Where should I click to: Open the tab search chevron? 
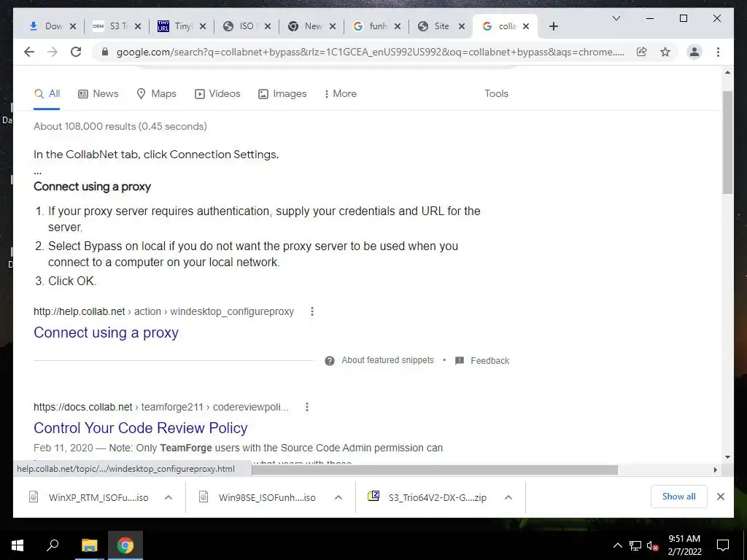(616, 18)
